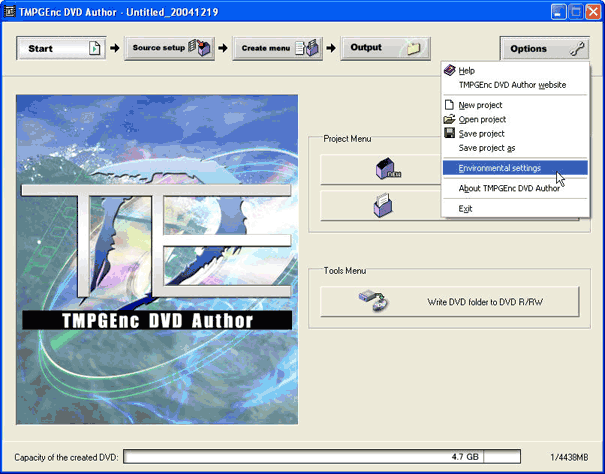Image resolution: width=605 pixels, height=474 pixels.
Task: Click Save project in the menu
Action: tap(481, 133)
